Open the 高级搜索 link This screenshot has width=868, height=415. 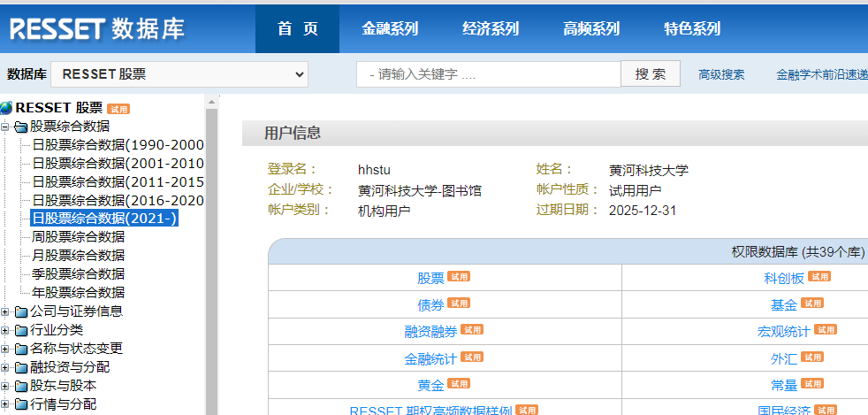pyautogui.click(x=721, y=74)
